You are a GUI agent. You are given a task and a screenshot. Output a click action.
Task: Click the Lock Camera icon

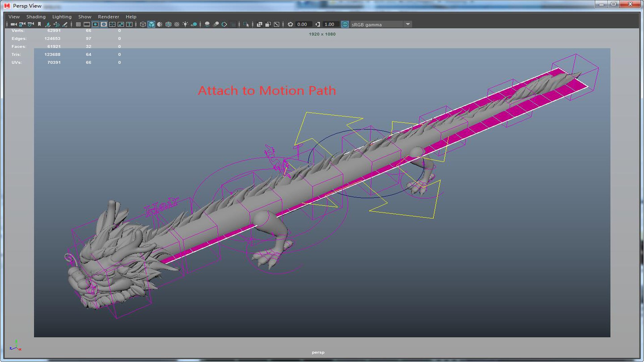pos(22,24)
